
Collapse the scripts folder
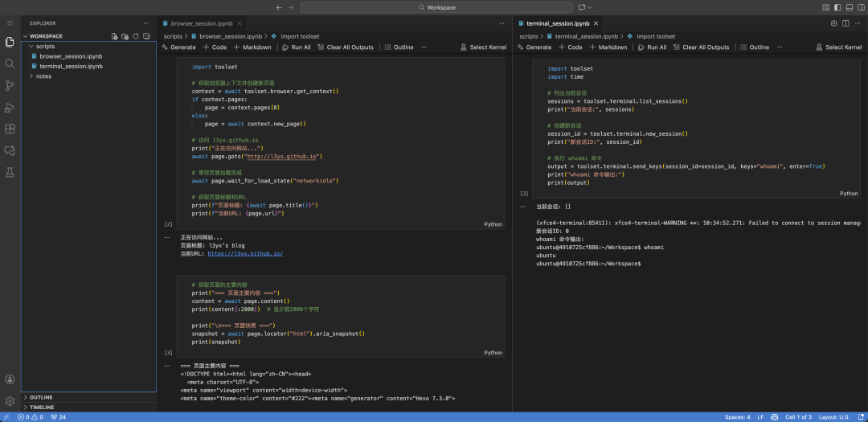tap(45, 47)
